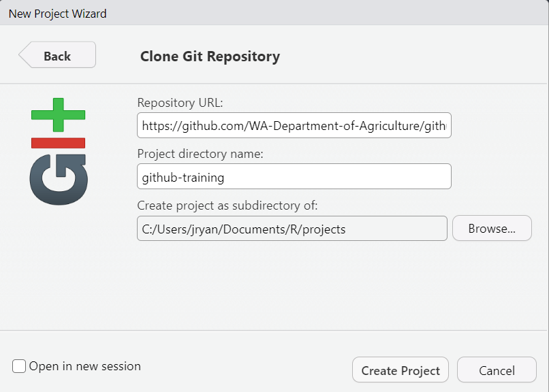The height and width of the screenshot is (392, 549).
Task: Click the gray G letter of Git logo
Action: (58, 179)
